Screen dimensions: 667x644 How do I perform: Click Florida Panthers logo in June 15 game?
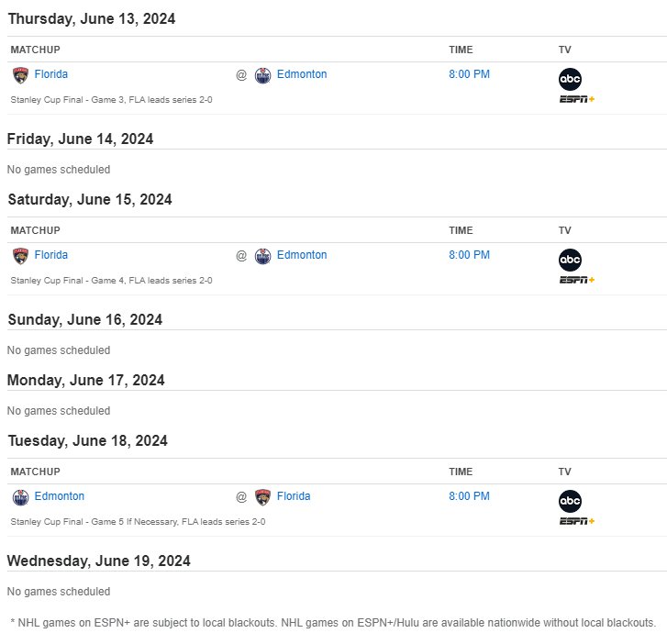pos(20,256)
